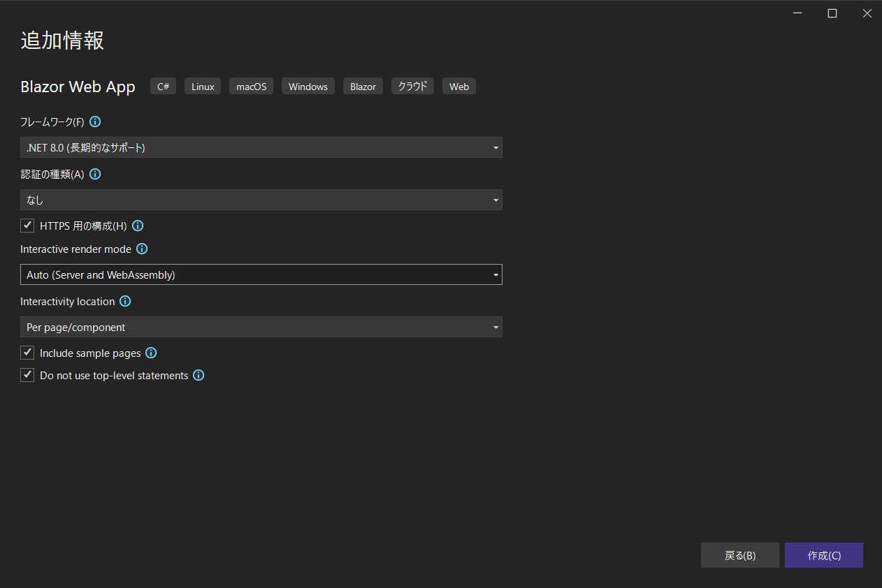The image size is (882, 588).
Task: Maximize the dialog window
Action: pos(832,13)
